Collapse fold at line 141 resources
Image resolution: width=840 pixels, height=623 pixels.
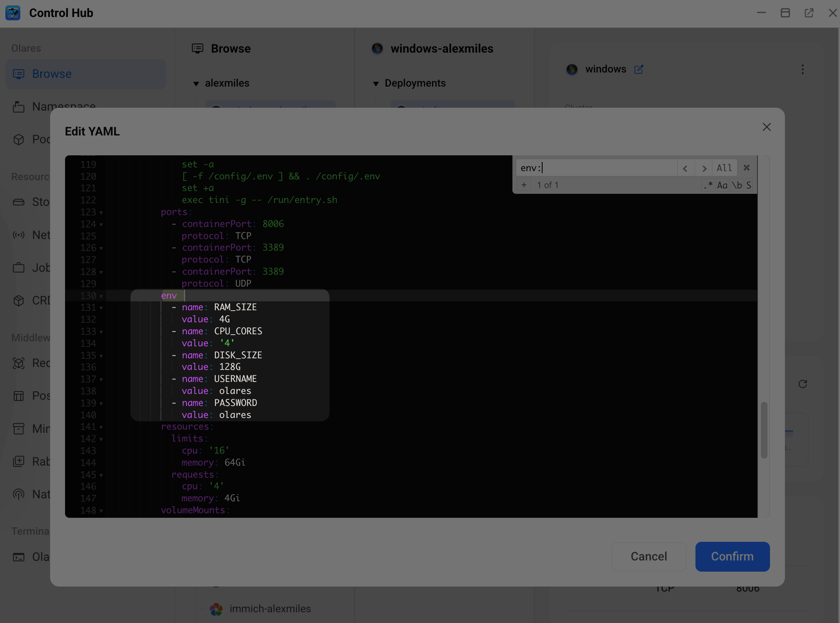pyautogui.click(x=101, y=427)
